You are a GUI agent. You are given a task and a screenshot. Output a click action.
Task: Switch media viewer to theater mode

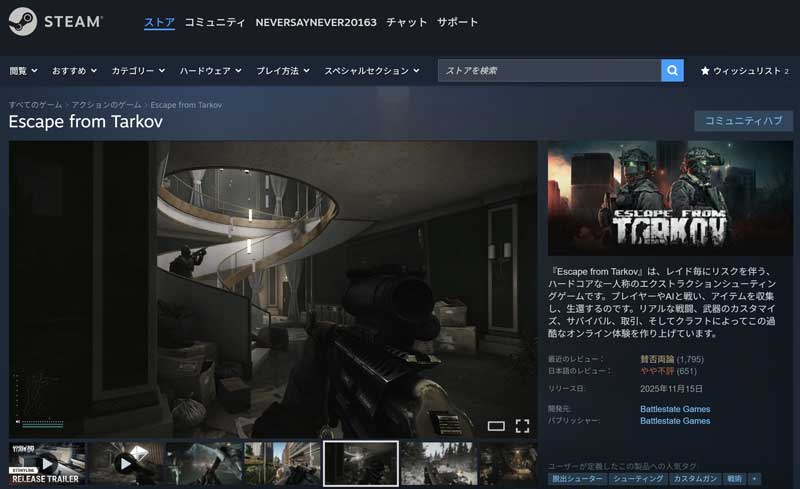click(496, 426)
